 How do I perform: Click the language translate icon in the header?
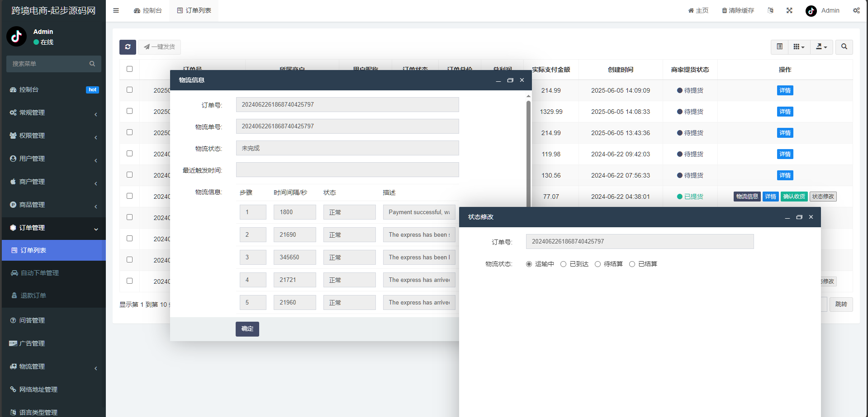(770, 10)
